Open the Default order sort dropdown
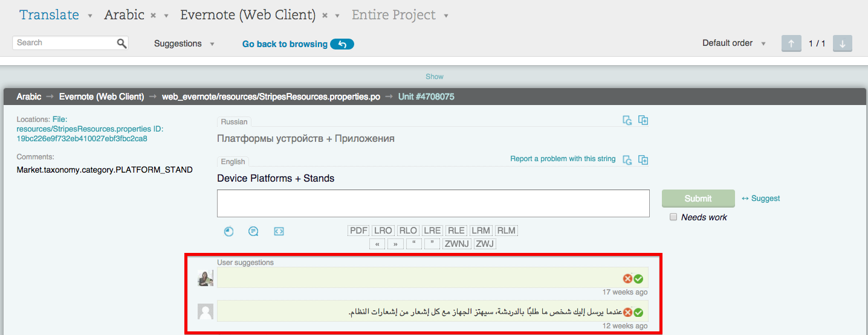The image size is (868, 335). tap(734, 43)
